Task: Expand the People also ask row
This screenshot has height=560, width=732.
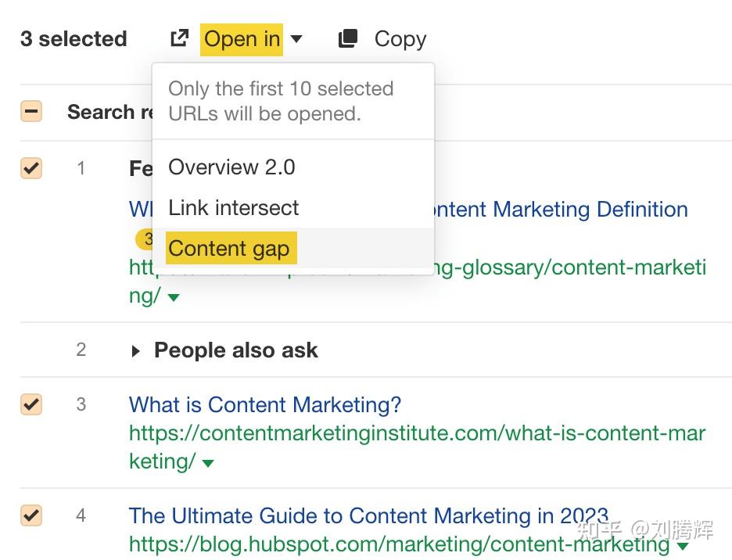Action: click(136, 351)
